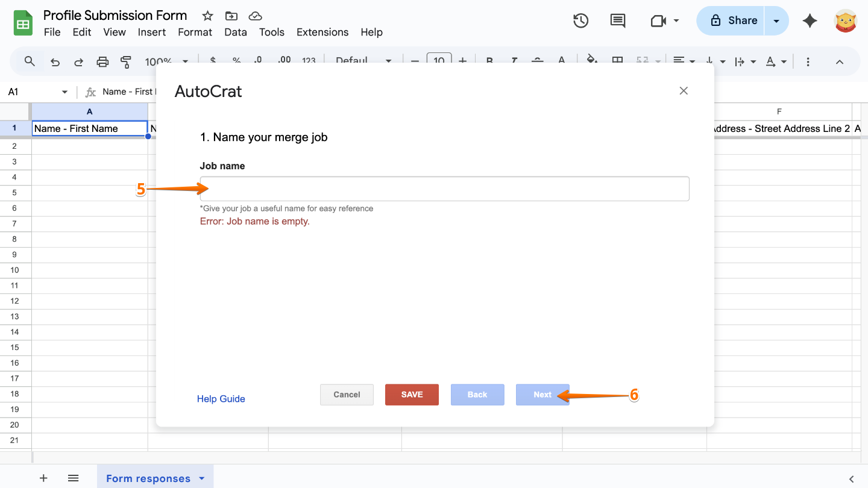Viewport: 868px width, 488px height.
Task: Open the Extensions menu
Action: pos(322,32)
